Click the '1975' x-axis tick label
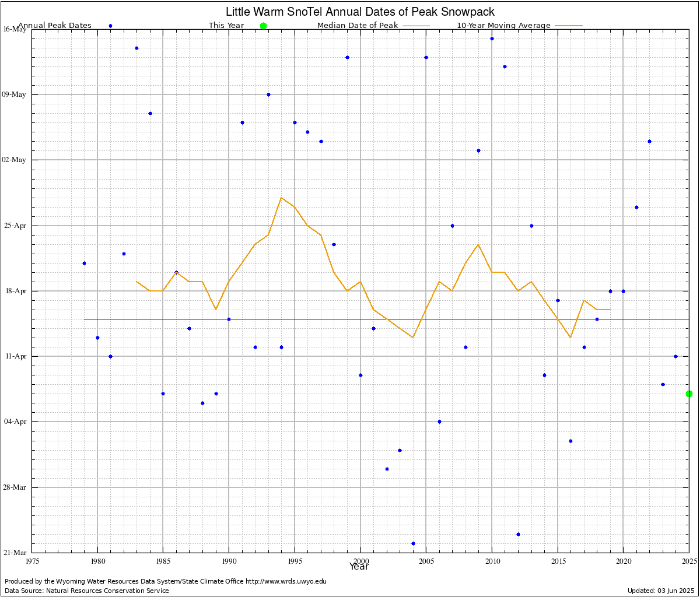 pyautogui.click(x=32, y=561)
